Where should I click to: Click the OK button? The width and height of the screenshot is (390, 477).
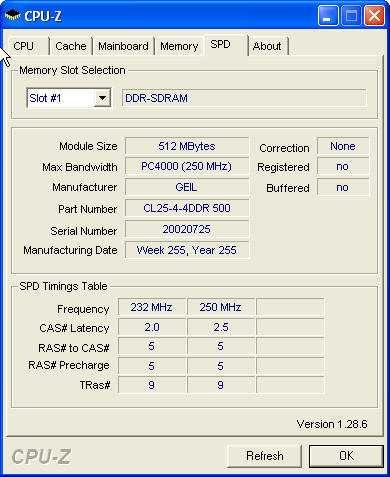(x=346, y=456)
